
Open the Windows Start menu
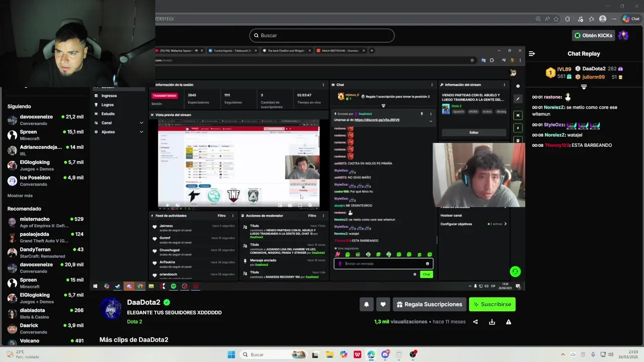231,354
